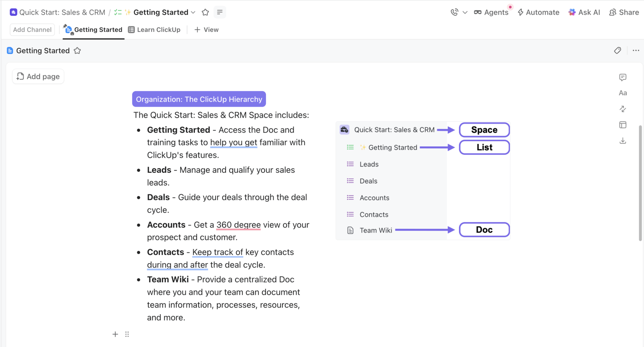This screenshot has width=644, height=347.
Task: Open the "help you get" link
Action: [233, 142]
